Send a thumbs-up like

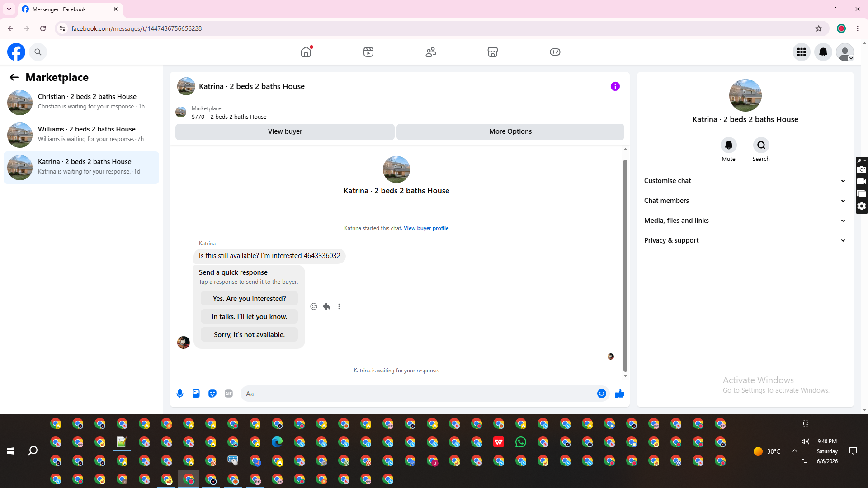point(620,394)
